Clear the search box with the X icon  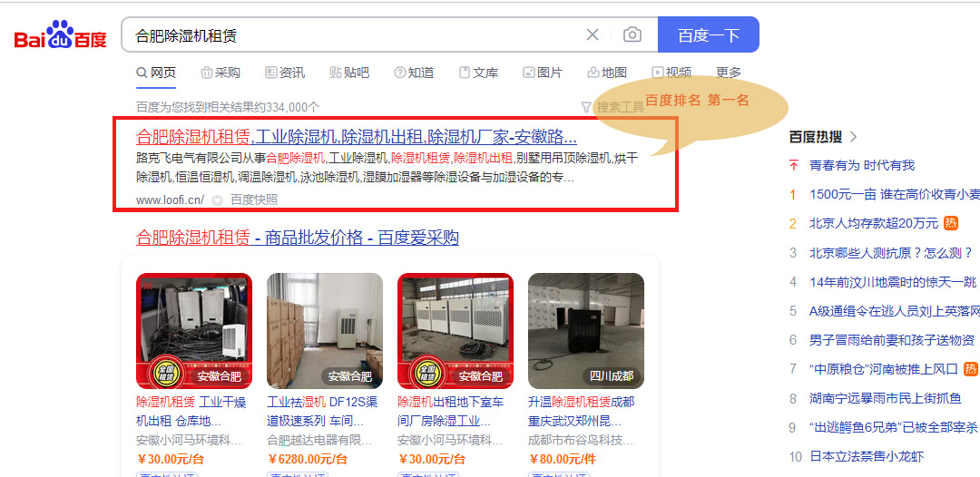click(x=592, y=35)
